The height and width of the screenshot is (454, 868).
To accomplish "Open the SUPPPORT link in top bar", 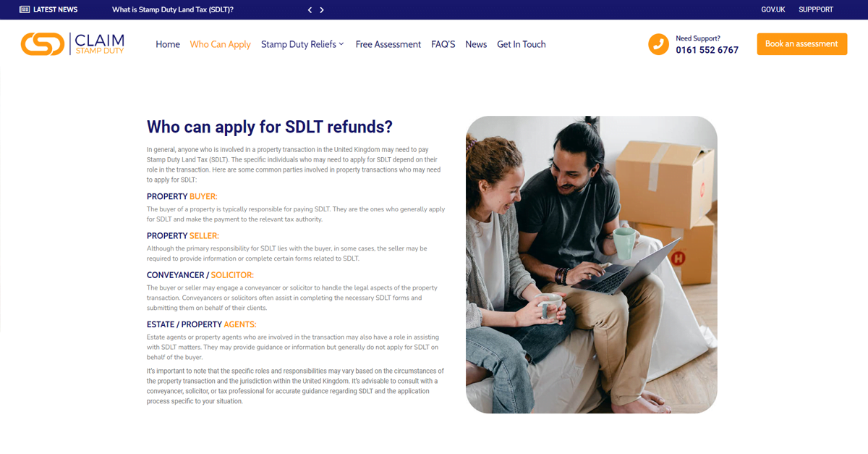I will click(815, 9).
